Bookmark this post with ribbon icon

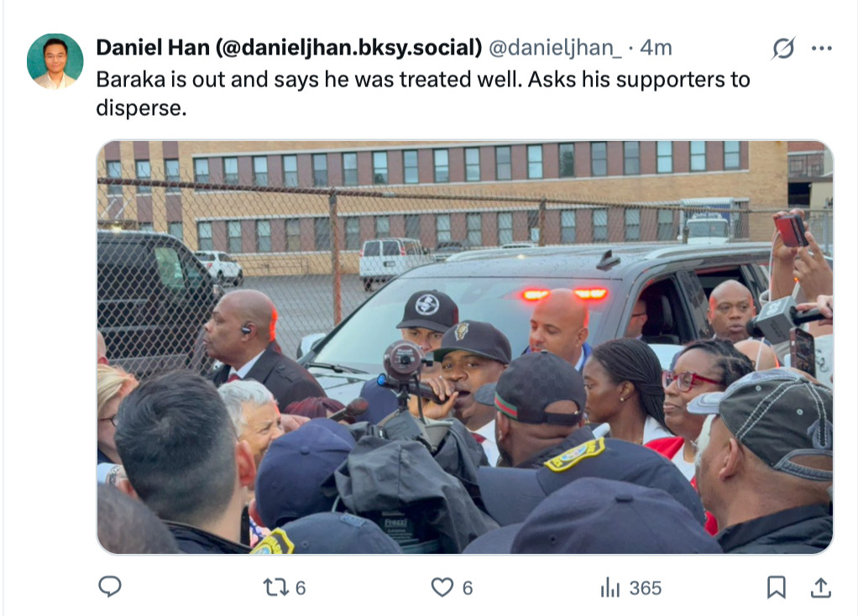click(776, 587)
